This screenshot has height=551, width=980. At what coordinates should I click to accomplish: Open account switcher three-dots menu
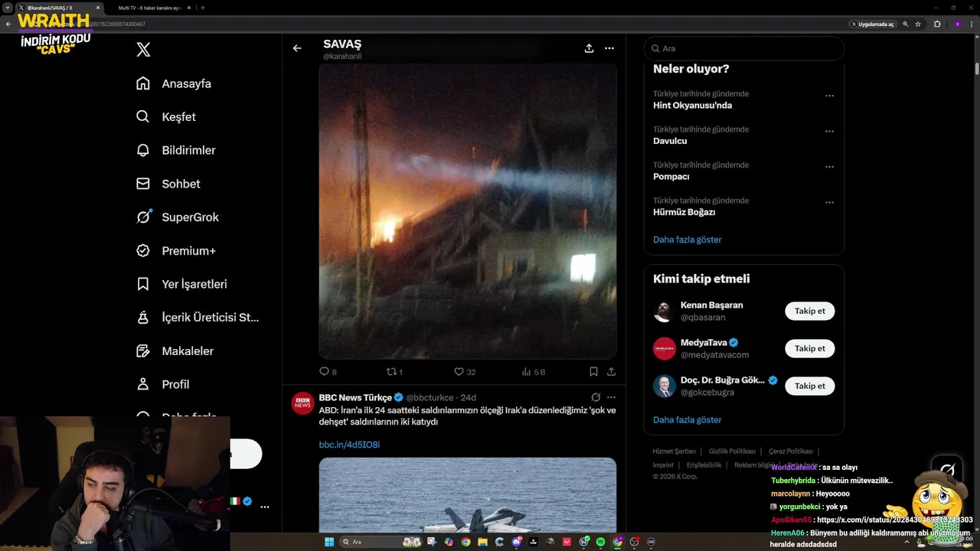tap(265, 507)
